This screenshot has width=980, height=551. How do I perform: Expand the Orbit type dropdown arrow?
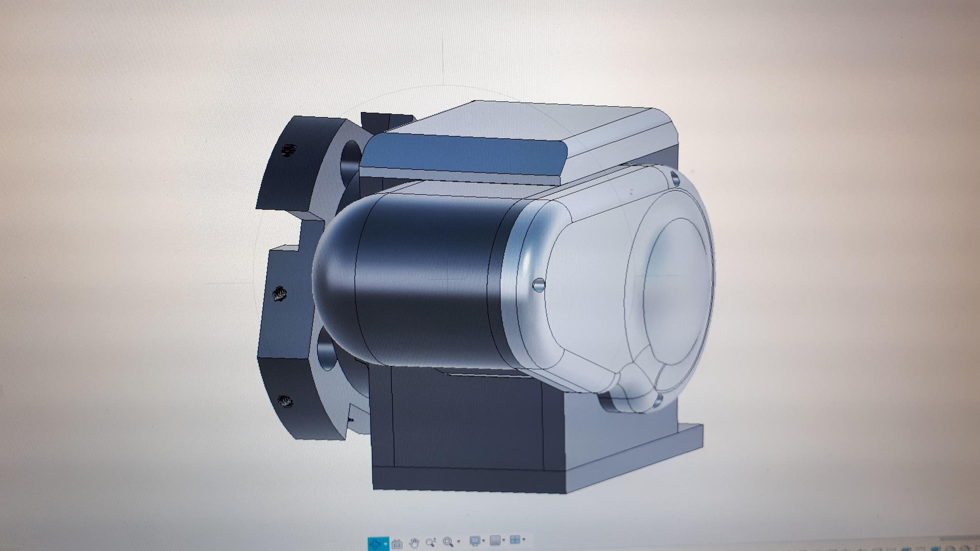tap(386, 544)
